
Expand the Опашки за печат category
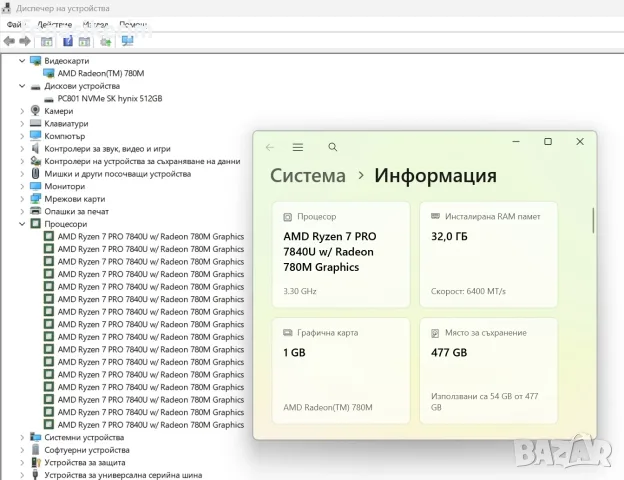click(22, 211)
